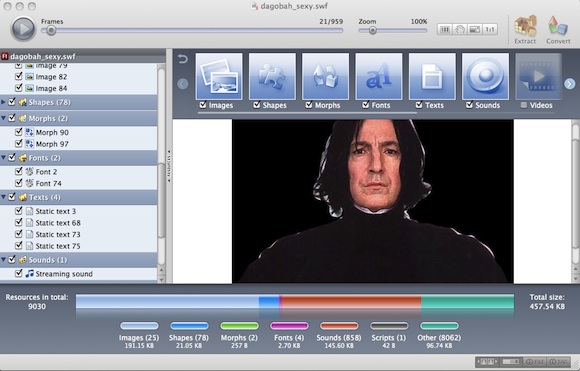Select the hand pan tool
Screen dimensions: 580x371
[x=459, y=29]
